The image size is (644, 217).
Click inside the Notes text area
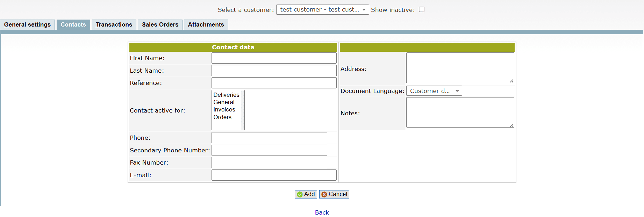pyautogui.click(x=460, y=112)
